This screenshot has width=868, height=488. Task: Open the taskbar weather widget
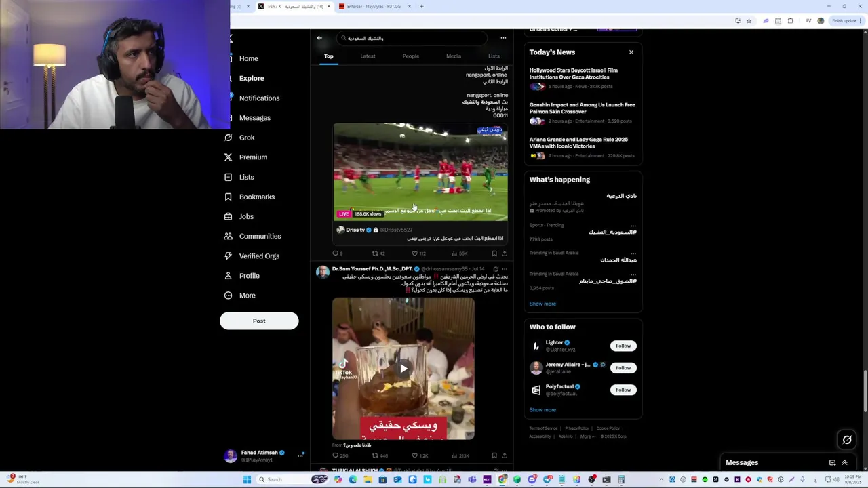[24, 479]
